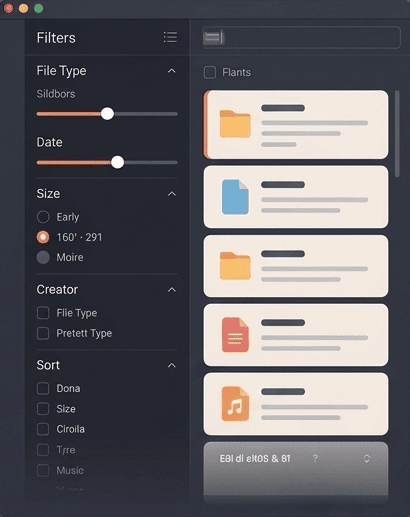Collapse the Creator section
The height and width of the screenshot is (517, 410).
pyautogui.click(x=171, y=290)
